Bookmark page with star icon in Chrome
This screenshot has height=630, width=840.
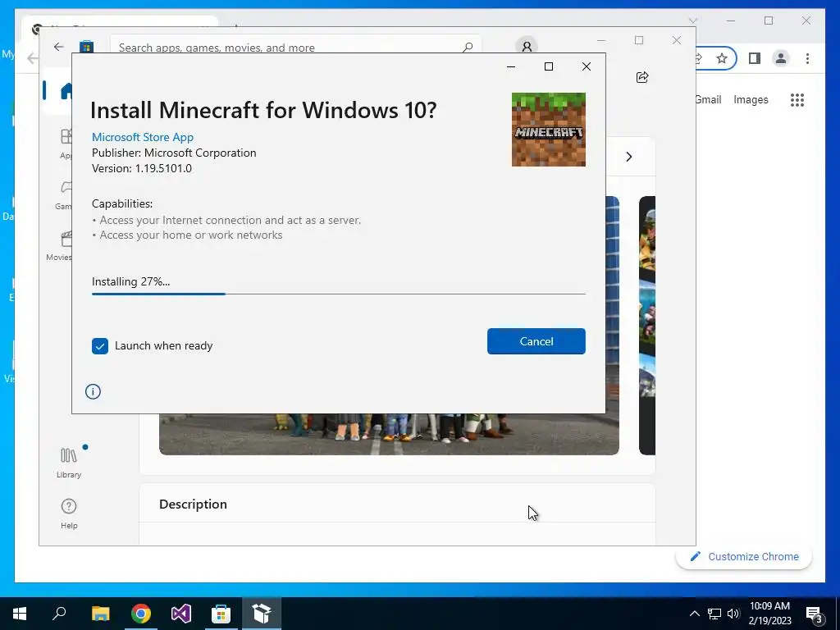tap(722, 58)
